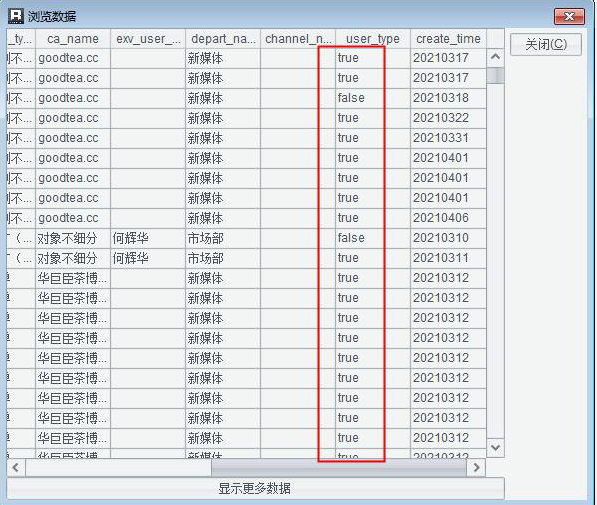Click the channel_n... column header

298,39
